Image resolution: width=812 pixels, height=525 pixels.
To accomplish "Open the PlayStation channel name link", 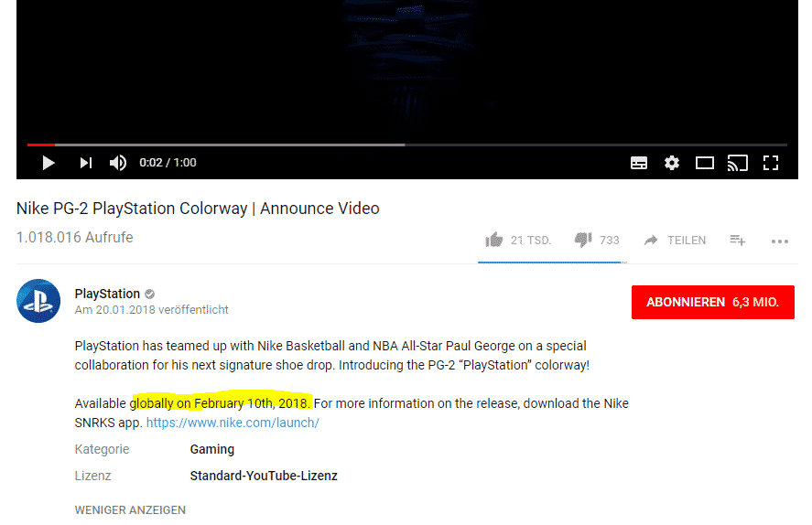I will coord(107,294).
